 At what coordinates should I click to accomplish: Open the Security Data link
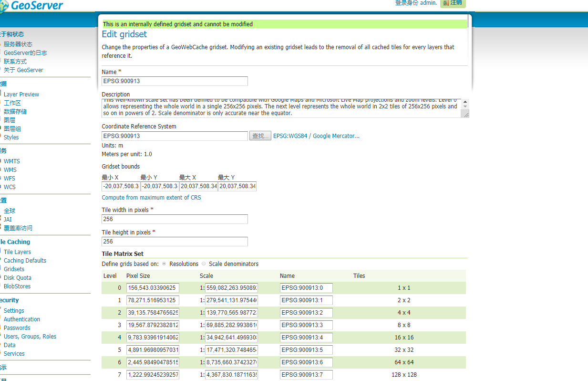[x=10, y=345]
